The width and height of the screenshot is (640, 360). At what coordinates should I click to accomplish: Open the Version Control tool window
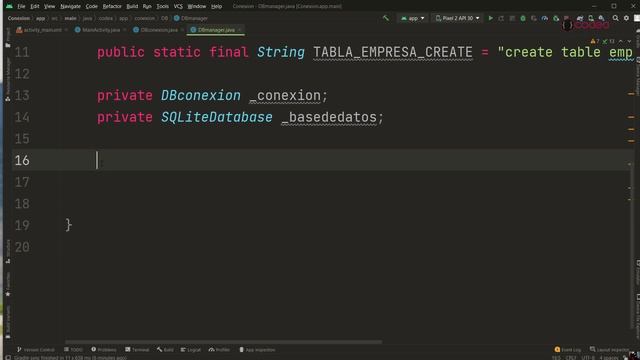36,350
